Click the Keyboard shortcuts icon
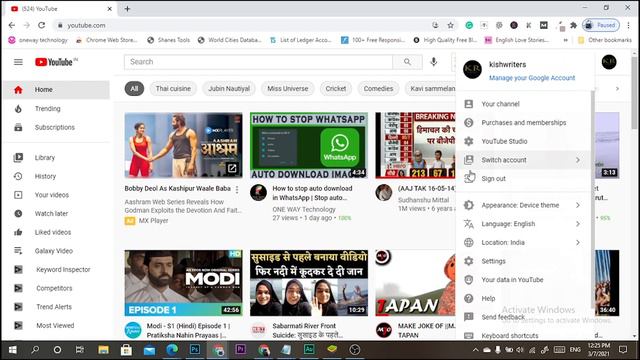 tap(469, 336)
